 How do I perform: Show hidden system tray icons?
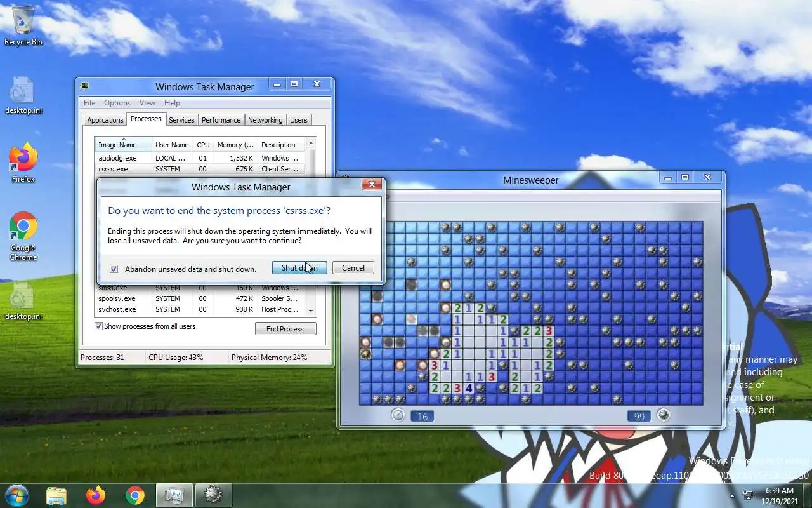pos(733,495)
